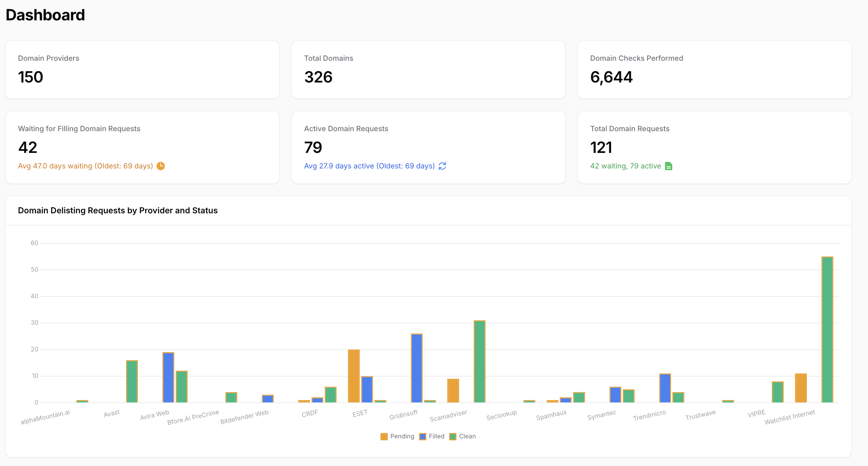The width and height of the screenshot is (868, 466).
Task: Click the 6,644 checks value
Action: coord(612,77)
